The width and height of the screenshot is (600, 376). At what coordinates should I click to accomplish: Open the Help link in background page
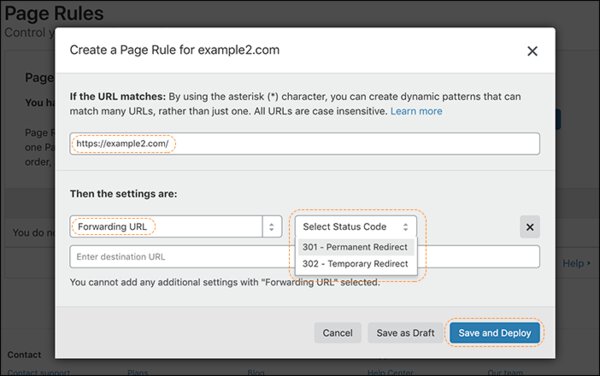[x=576, y=263]
